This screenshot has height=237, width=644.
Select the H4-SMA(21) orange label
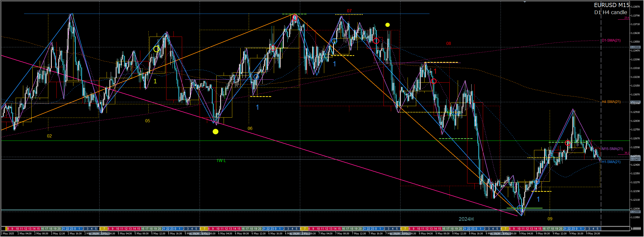click(611, 102)
